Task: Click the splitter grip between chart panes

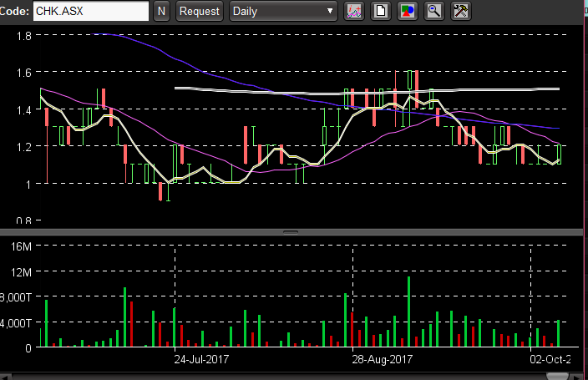Action: 291,232
